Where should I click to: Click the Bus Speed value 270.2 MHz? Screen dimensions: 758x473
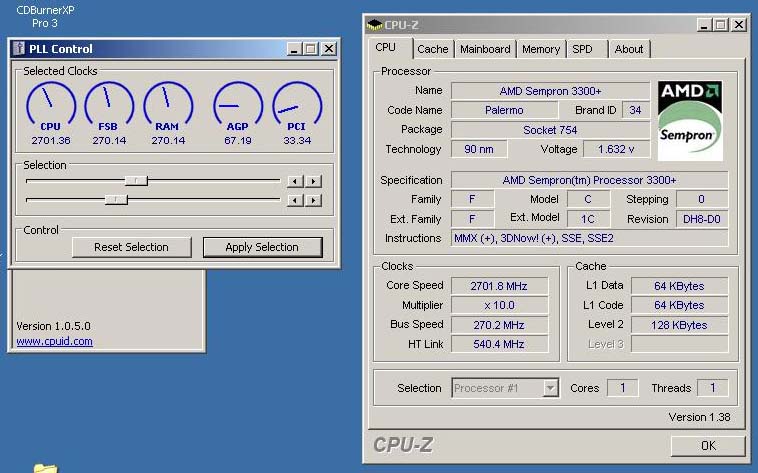click(499, 325)
